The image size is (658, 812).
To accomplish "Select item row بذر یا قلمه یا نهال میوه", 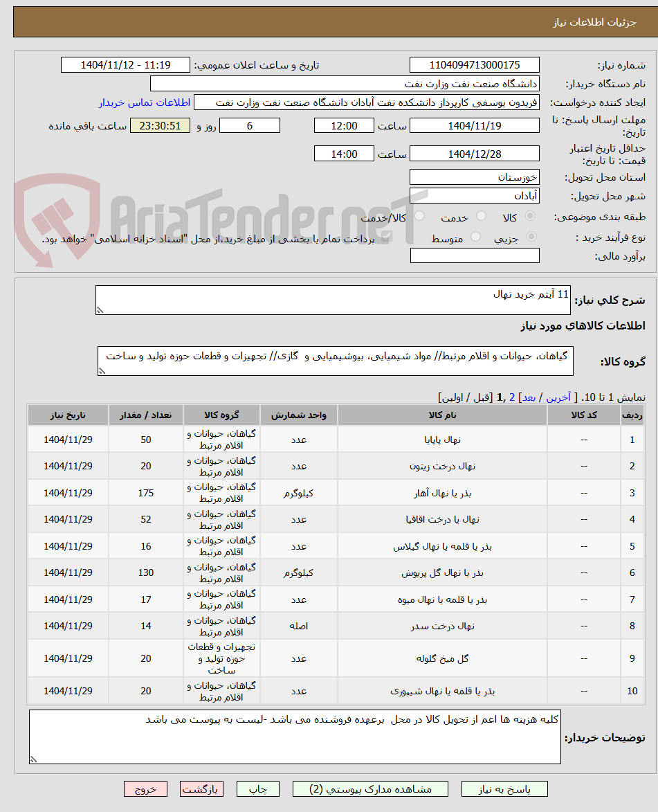I will coord(336,599).
